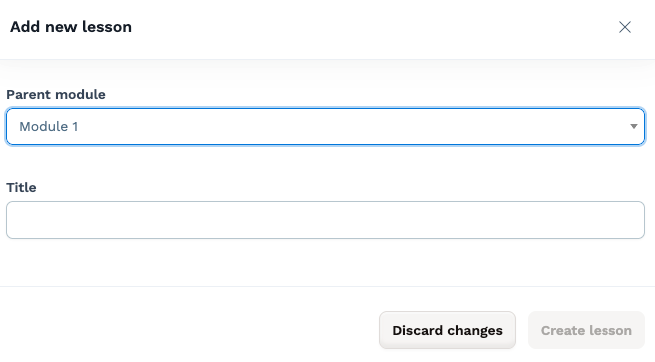Submit the form via Create lesson

point(586,330)
